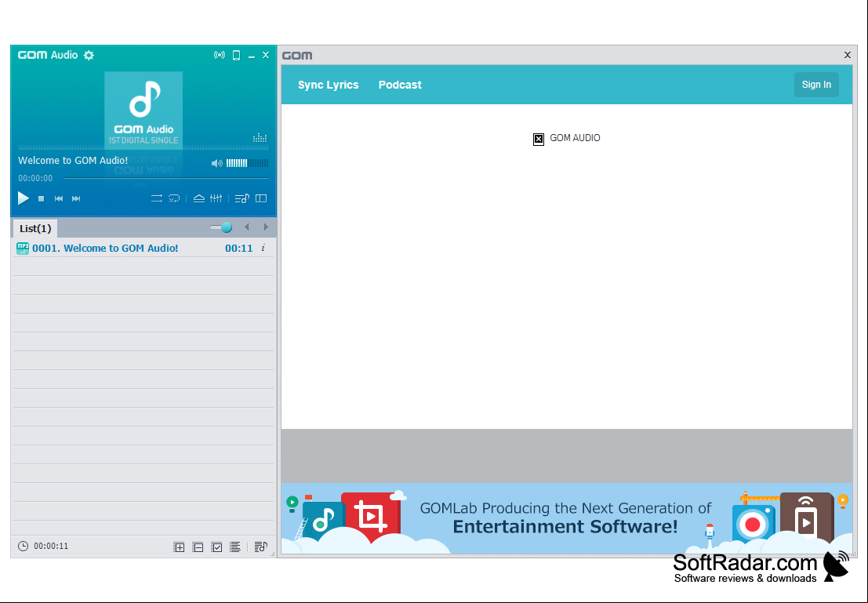Click the left arrow beside playlist tabs
Screen dimensions: 868x603
247,227
